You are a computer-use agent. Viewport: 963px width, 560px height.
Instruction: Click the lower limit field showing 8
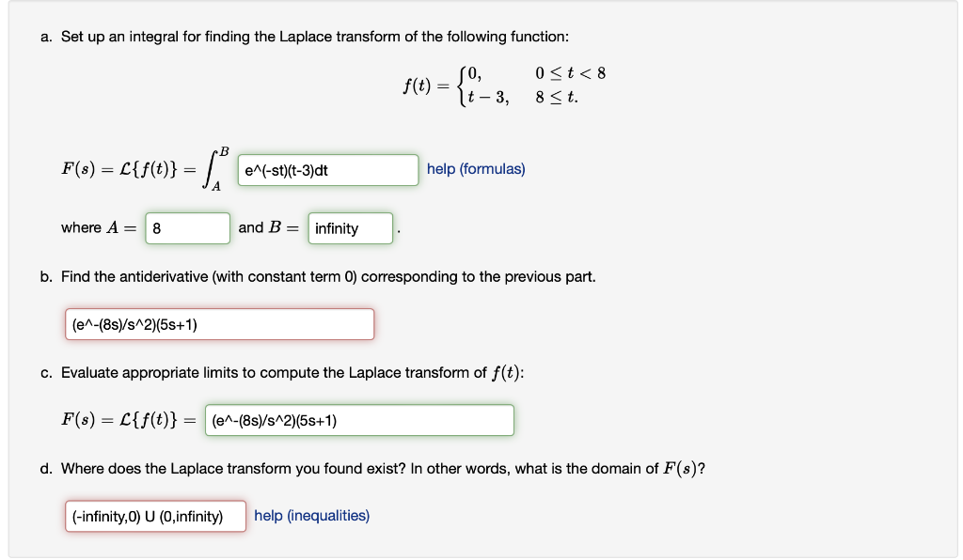click(187, 227)
